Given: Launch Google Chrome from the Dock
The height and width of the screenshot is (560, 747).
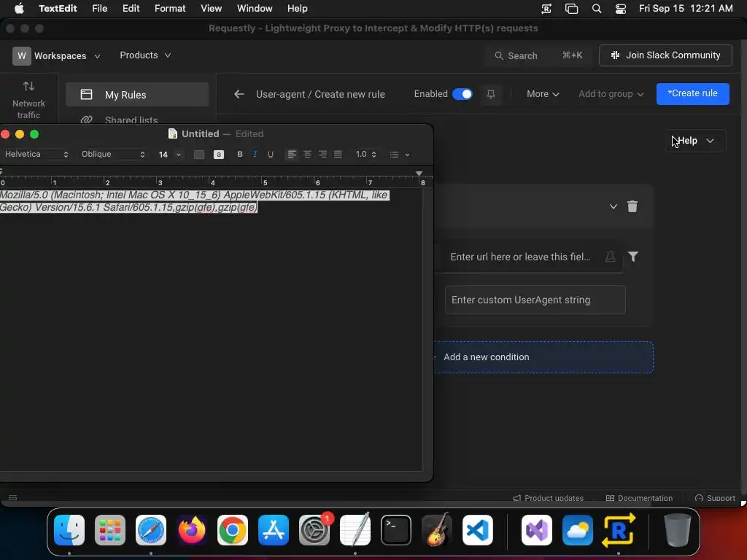Looking at the screenshot, I should click(233, 530).
